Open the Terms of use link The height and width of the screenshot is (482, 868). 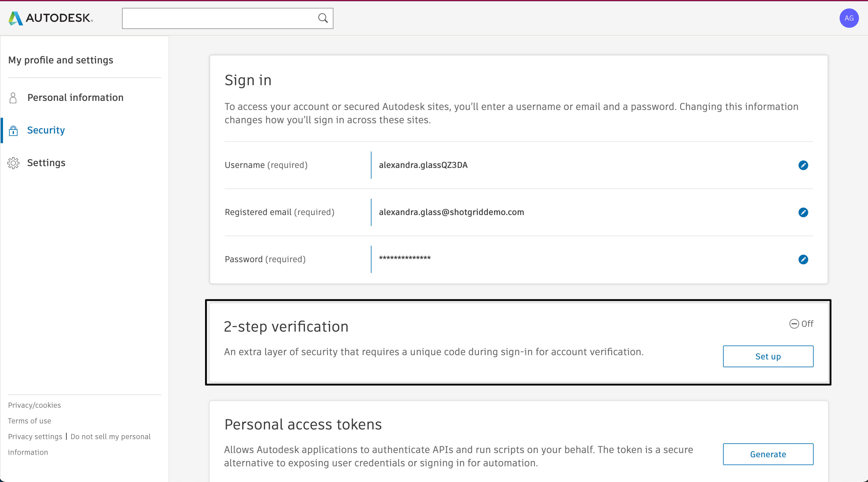tap(30, 421)
